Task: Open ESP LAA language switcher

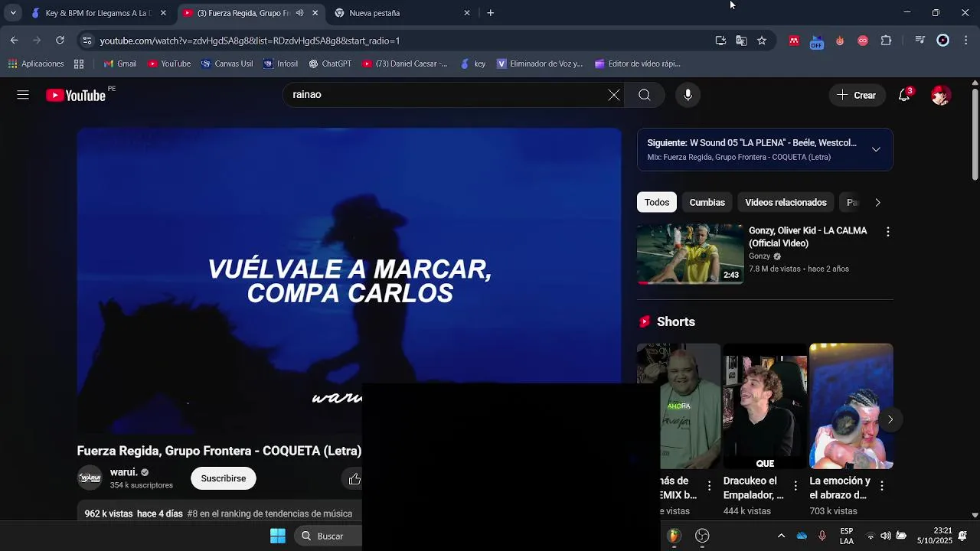Action: pyautogui.click(x=847, y=536)
